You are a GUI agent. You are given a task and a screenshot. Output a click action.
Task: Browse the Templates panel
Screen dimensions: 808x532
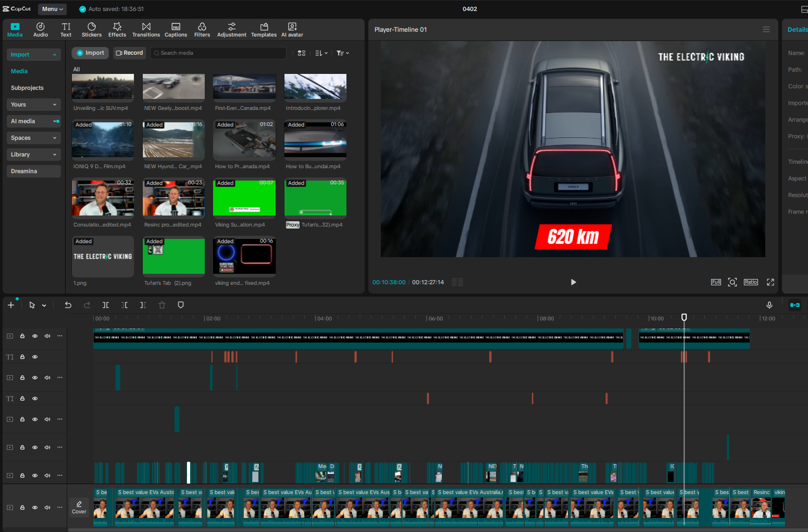(x=264, y=29)
